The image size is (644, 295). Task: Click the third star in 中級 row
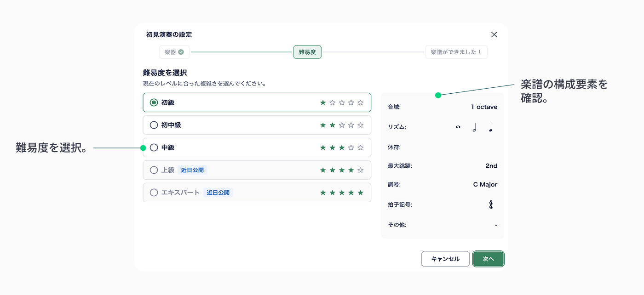click(342, 147)
